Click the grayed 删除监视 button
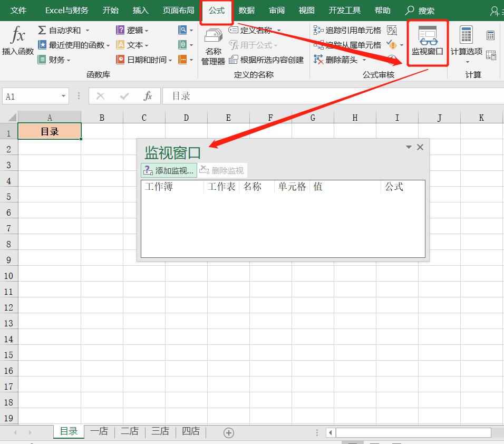Screen dimensions: 504x444 tap(222, 170)
